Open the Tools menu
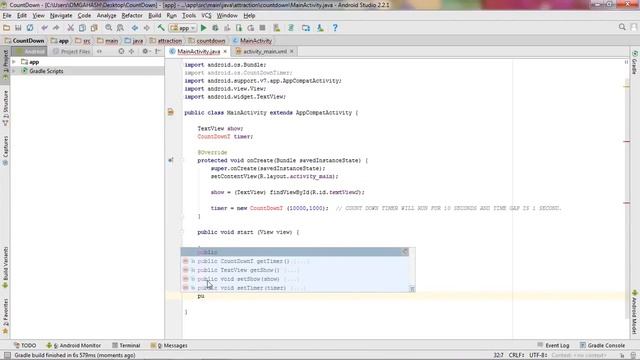Viewport: 640px width, 360px height. tap(189, 16)
